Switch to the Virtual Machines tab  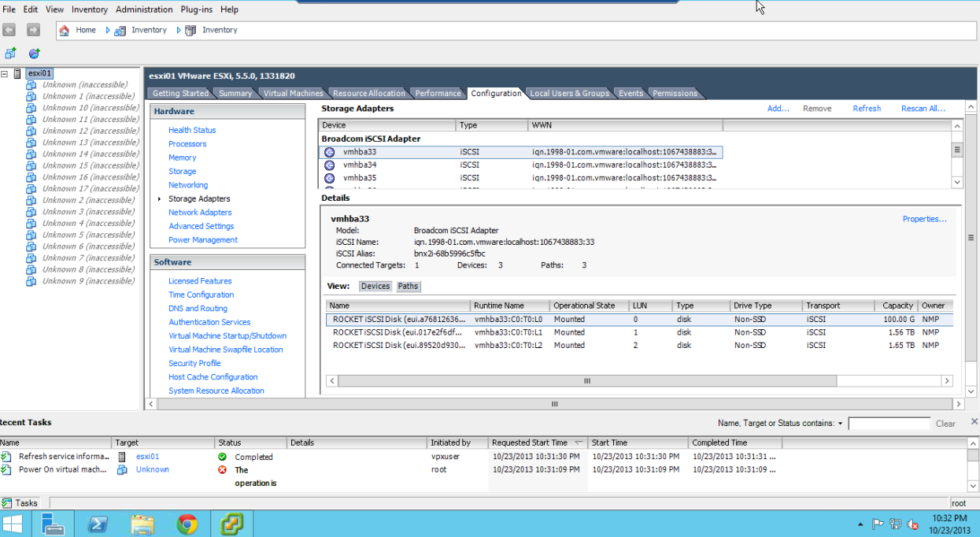[293, 94]
